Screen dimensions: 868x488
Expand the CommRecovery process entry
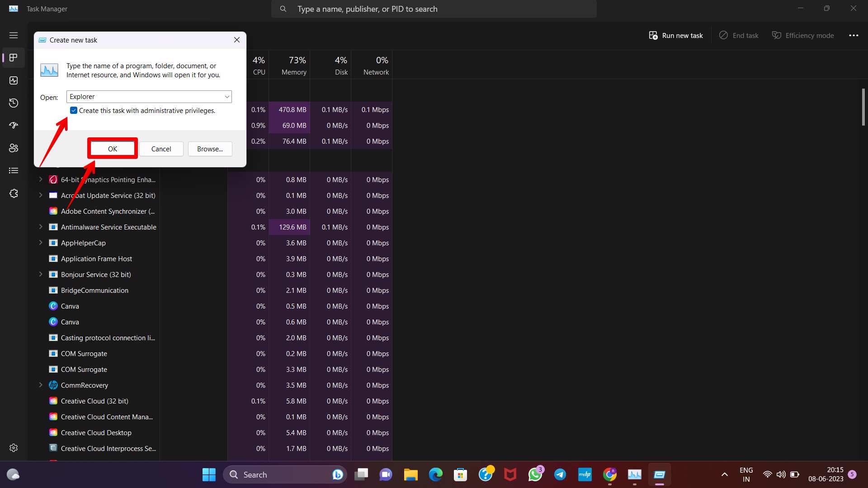41,385
